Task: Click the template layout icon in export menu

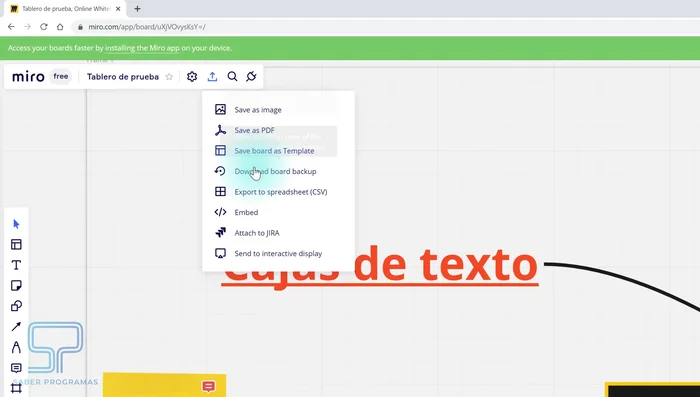Action: 221,150
